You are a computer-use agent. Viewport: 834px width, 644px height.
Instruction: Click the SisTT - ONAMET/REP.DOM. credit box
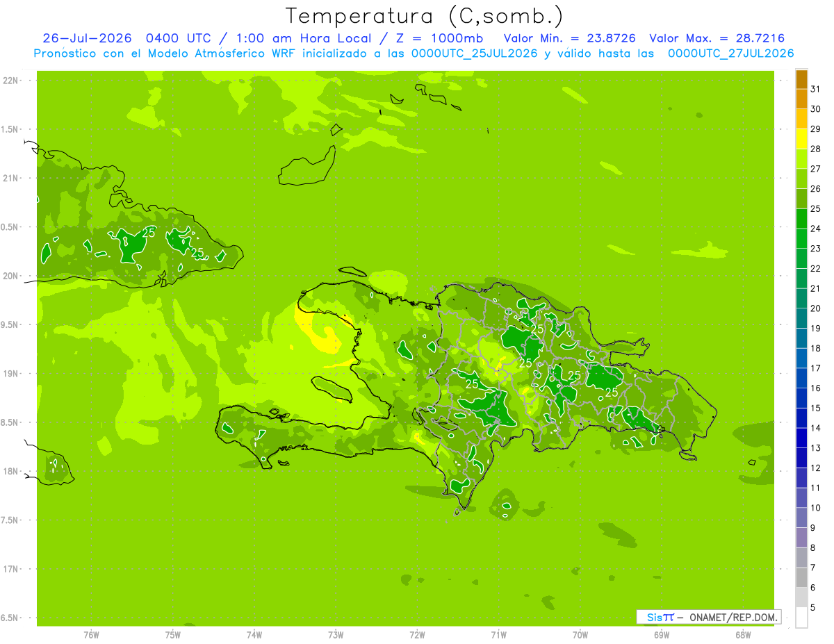(708, 617)
